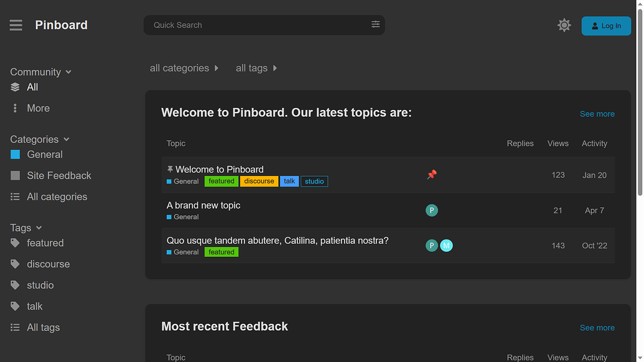Open All tags in sidebar
The height and width of the screenshot is (362, 644).
(x=43, y=327)
